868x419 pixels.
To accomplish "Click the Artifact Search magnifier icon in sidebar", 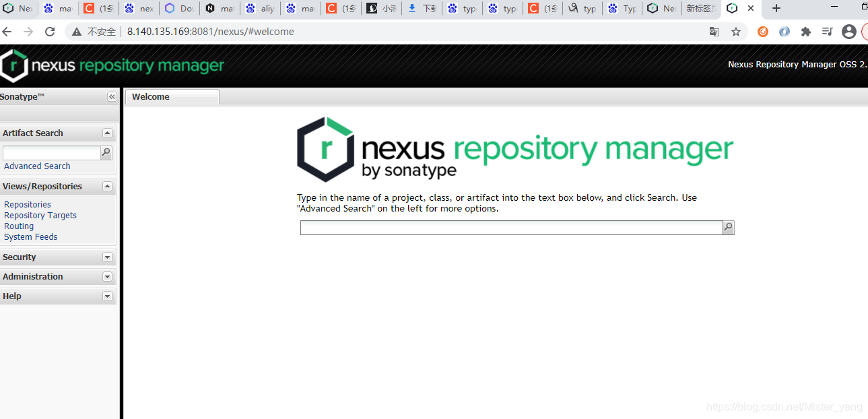I will pos(106,153).
